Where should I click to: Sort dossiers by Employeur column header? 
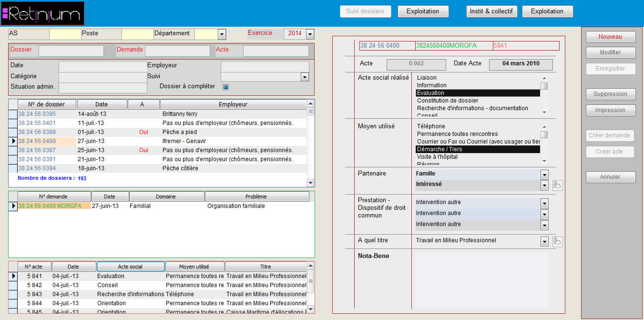click(x=233, y=104)
